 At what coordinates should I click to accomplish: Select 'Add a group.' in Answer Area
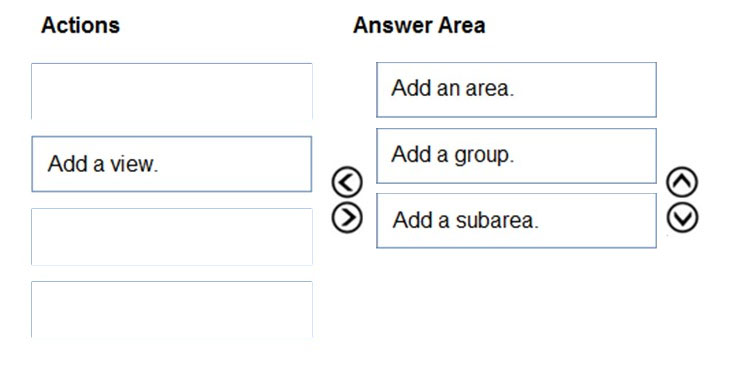(x=516, y=156)
